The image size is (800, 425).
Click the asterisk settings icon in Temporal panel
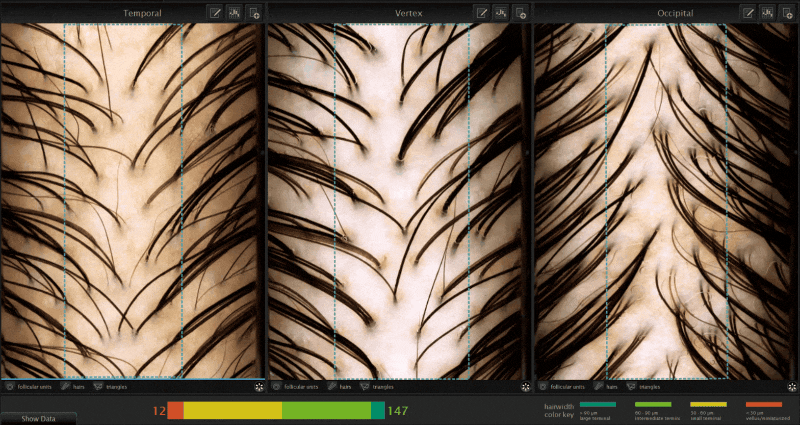[x=258, y=387]
